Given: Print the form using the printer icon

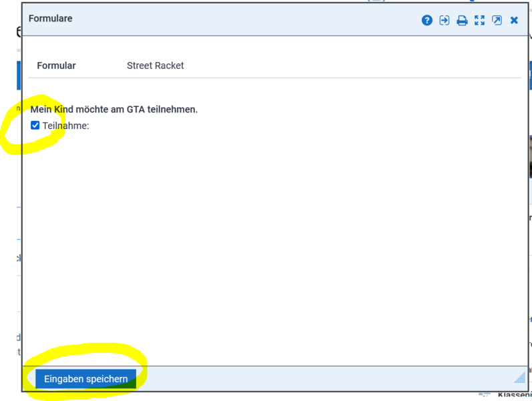Looking at the screenshot, I should pos(462,21).
